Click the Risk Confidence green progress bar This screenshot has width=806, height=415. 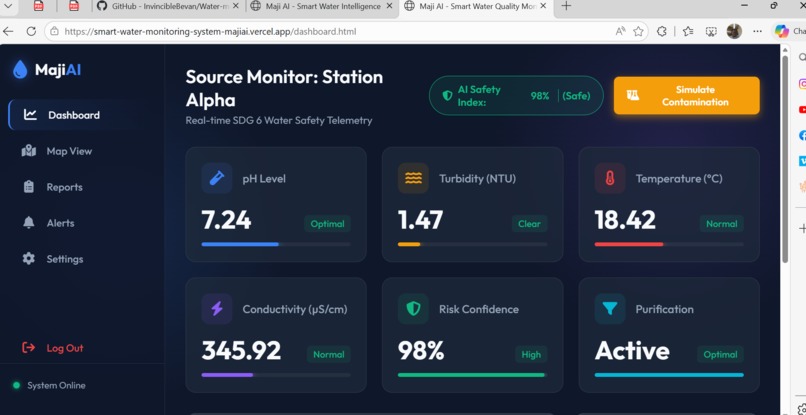pos(472,375)
